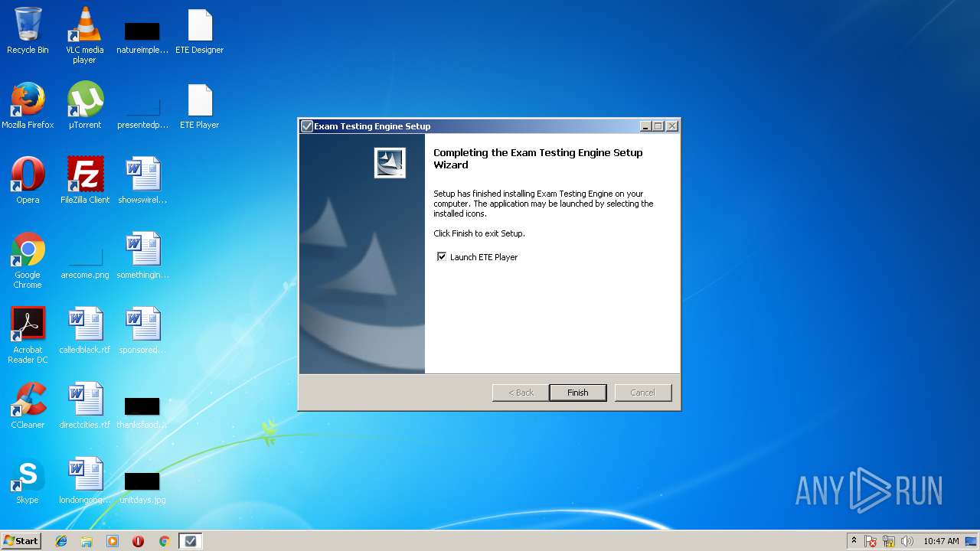Click the Show desktop tray button
Image resolution: width=980 pixels, height=551 pixels.
(972, 541)
